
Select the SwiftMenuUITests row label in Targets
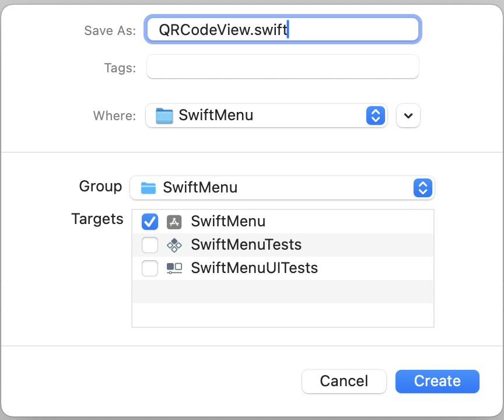click(x=254, y=268)
